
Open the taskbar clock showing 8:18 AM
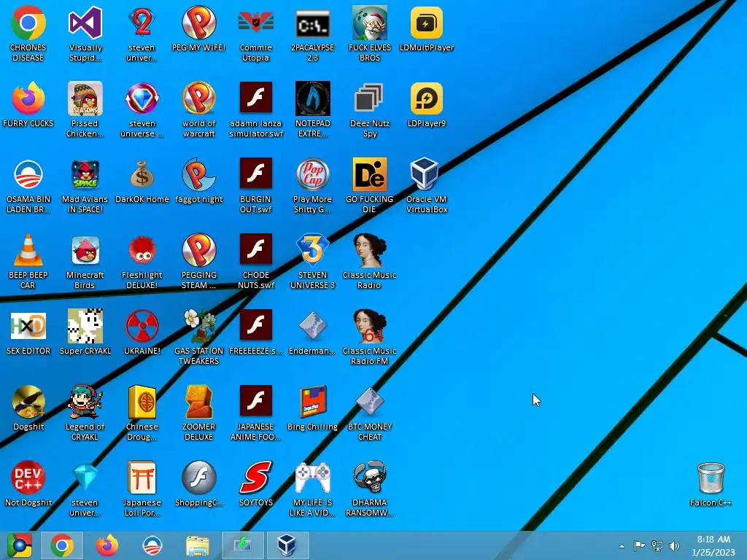713,545
